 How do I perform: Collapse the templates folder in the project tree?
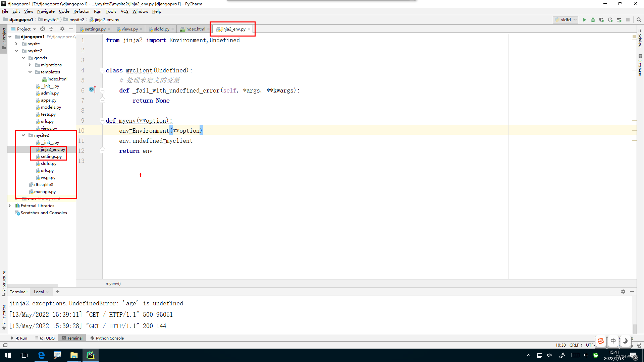(30, 72)
